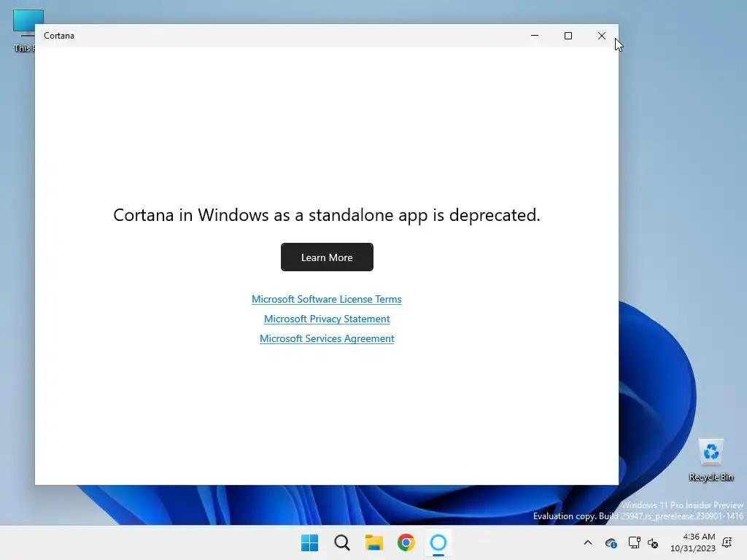Image resolution: width=747 pixels, height=560 pixels.
Task: Open OneDrive cloud tray icon
Action: point(611,542)
